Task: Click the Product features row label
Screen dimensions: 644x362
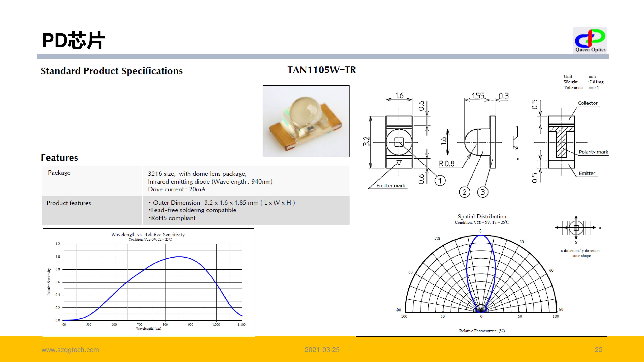Action: click(x=69, y=203)
